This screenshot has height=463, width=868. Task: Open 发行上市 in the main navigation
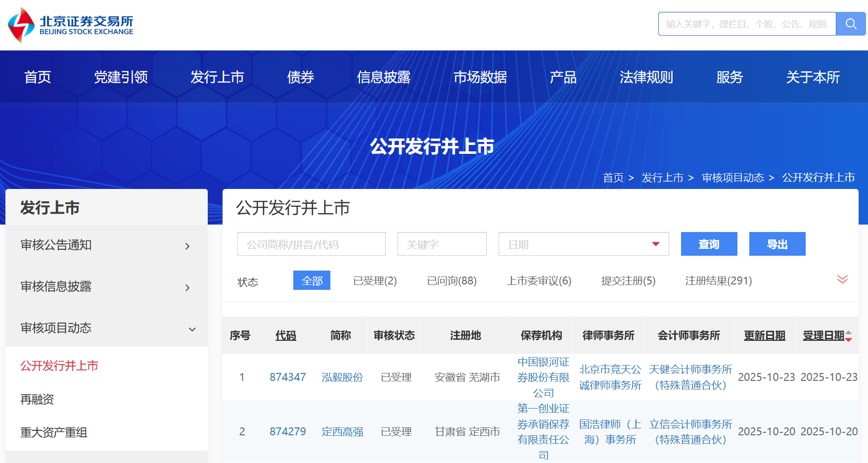click(217, 77)
